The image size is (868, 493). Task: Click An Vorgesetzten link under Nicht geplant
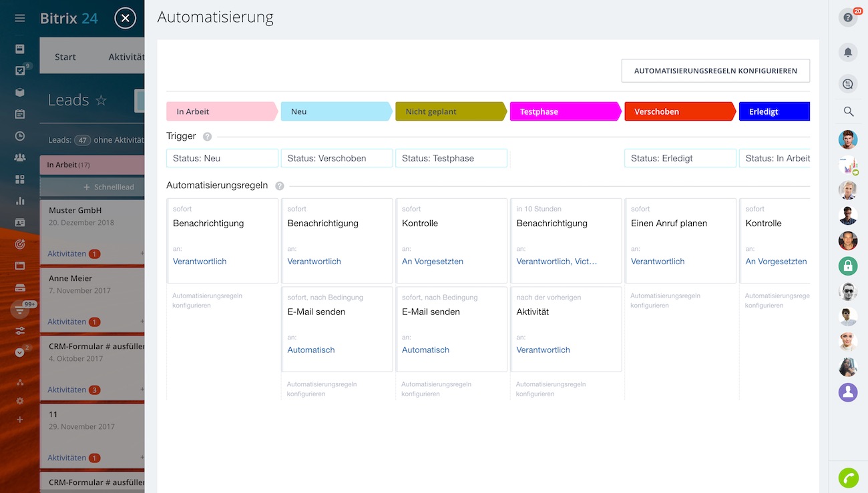pos(433,262)
